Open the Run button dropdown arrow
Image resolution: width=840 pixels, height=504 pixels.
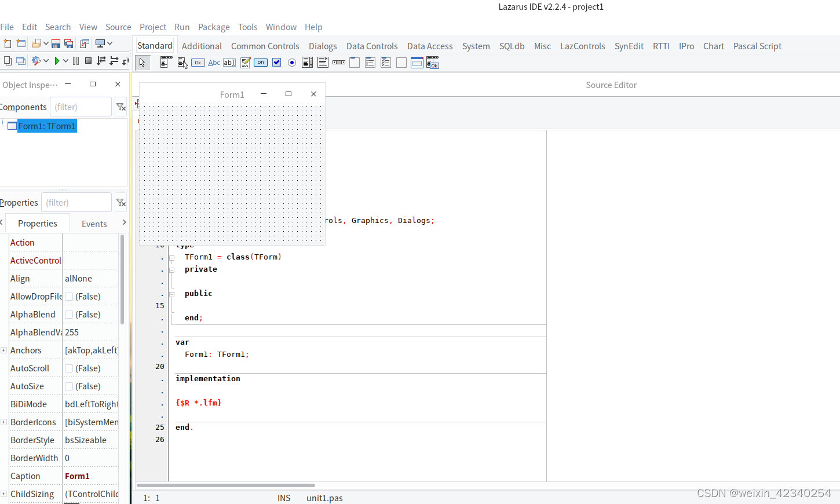pos(65,61)
